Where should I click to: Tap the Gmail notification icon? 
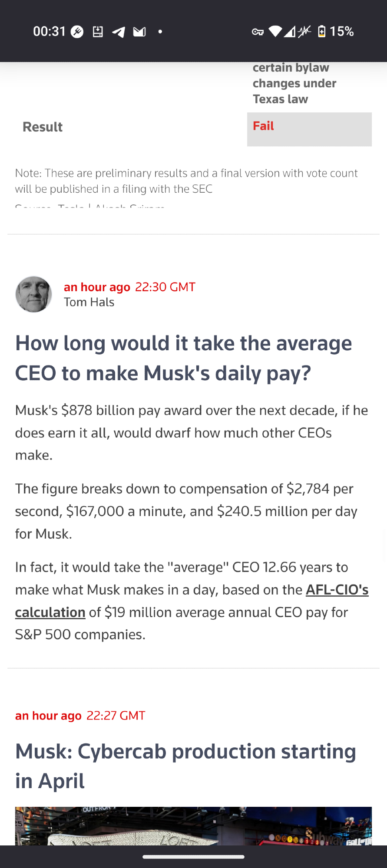[139, 32]
